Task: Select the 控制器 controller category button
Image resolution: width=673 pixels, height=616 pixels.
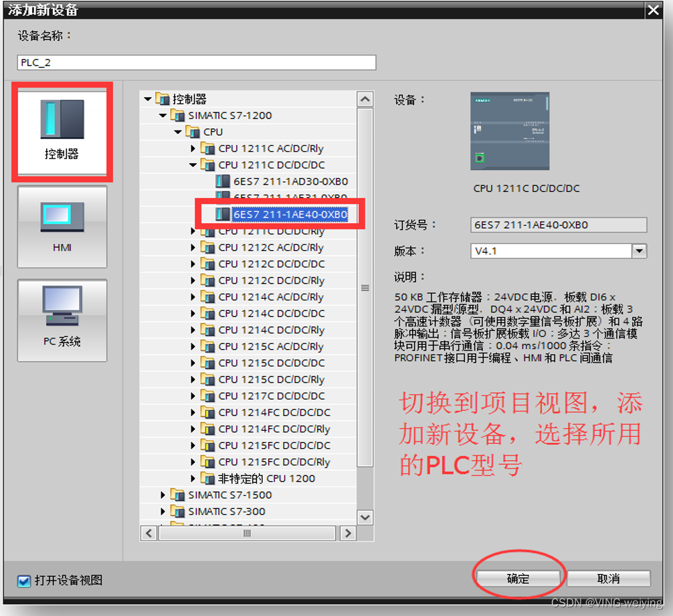Action: tap(62, 132)
